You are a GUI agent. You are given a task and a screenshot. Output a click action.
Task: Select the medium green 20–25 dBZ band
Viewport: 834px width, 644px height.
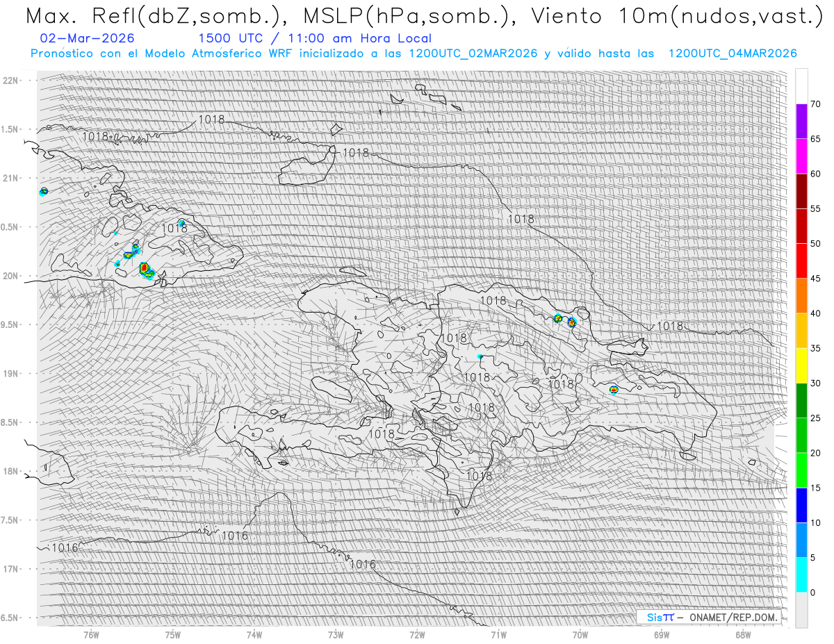[801, 435]
